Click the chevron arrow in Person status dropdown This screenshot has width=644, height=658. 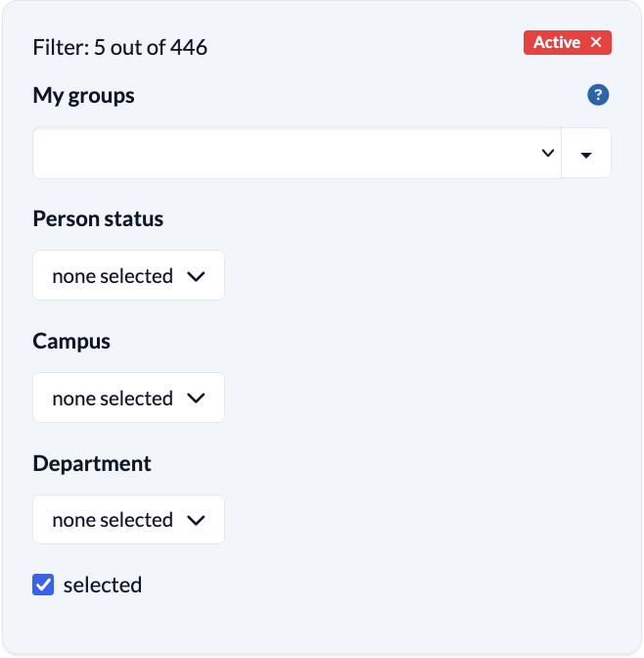[196, 276]
